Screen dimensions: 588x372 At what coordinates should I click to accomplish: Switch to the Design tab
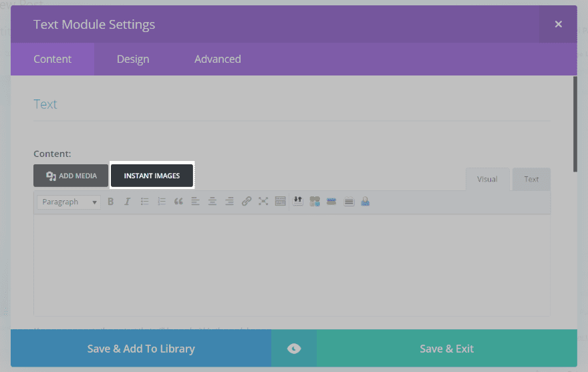pyautogui.click(x=133, y=59)
